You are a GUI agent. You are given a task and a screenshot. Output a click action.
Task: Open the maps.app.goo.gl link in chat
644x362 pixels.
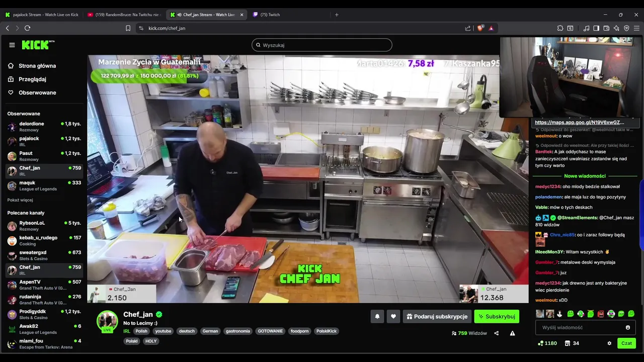pos(579,122)
